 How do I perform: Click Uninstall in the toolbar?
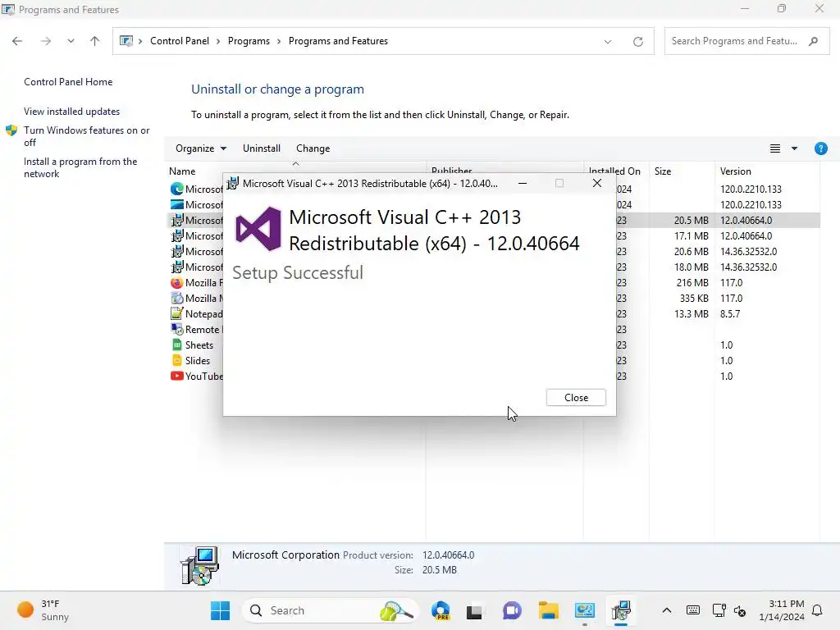pyautogui.click(x=262, y=148)
